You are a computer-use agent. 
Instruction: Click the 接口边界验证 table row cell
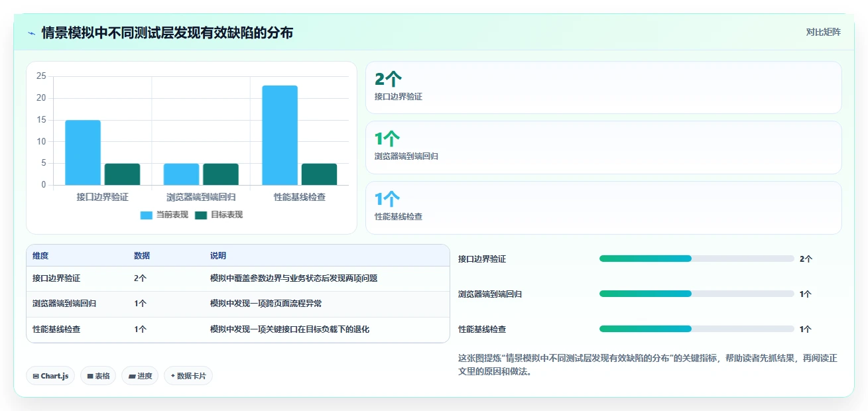pos(56,278)
